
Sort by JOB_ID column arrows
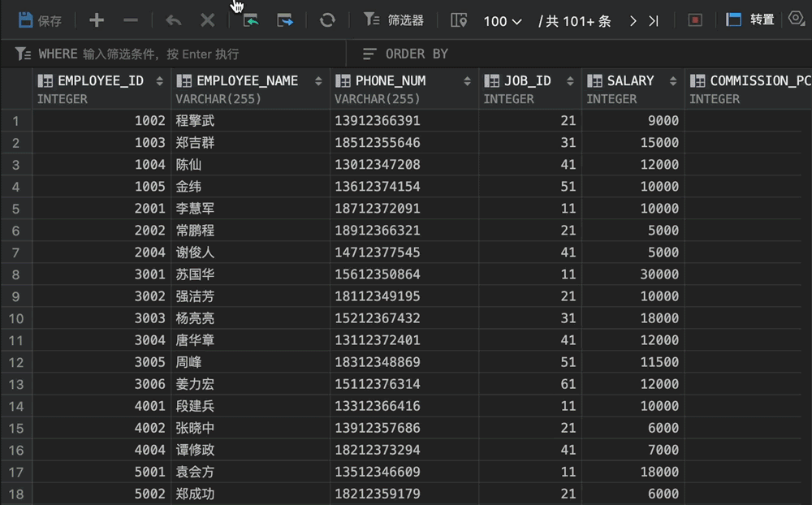click(570, 81)
